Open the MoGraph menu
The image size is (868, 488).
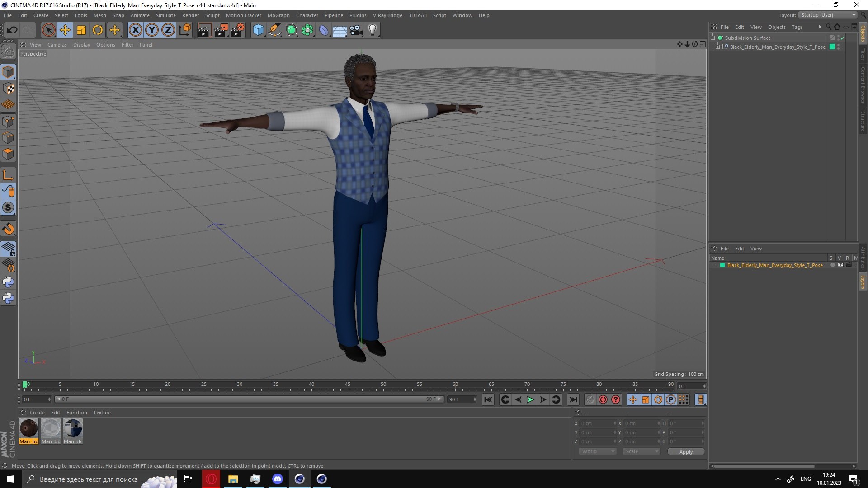click(x=278, y=15)
